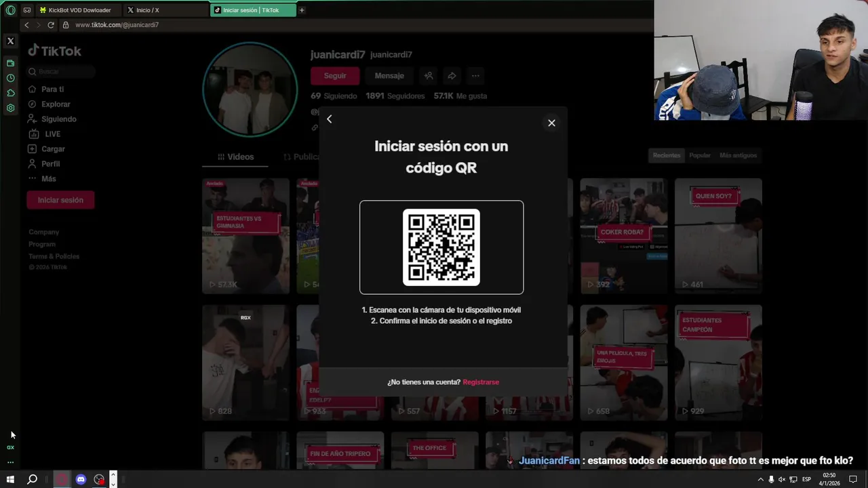868x488 pixels.
Task: Go forward with the browser forward arrow
Action: (x=38, y=25)
